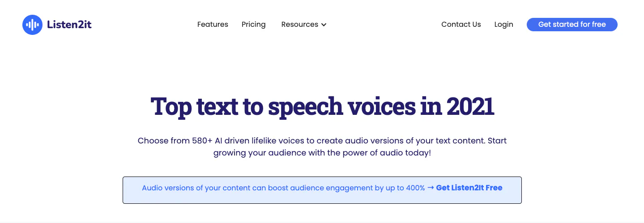Screen dimensions: 644x223
Task: Go to the Pricing page
Action: [253, 25]
